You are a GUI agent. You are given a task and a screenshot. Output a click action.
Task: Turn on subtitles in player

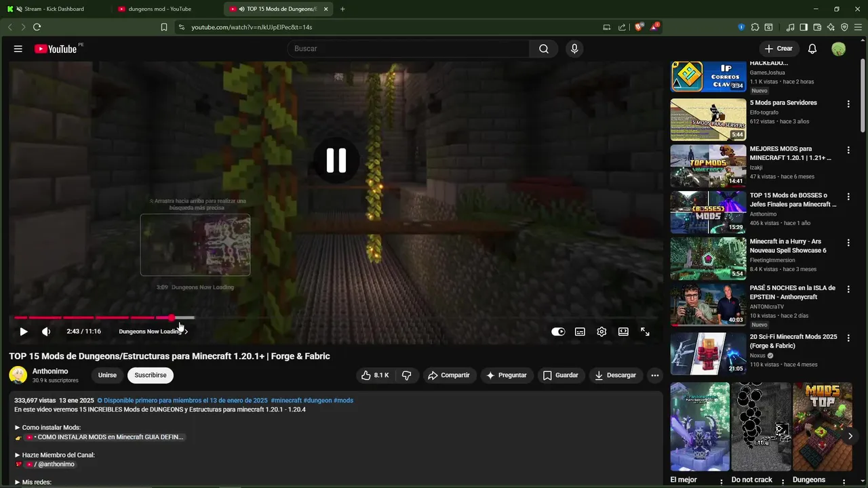click(580, 331)
